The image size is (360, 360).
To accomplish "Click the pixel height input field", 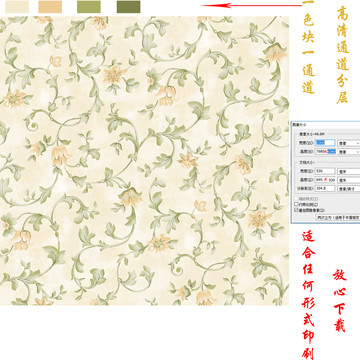I will pyautogui.click(x=325, y=152).
